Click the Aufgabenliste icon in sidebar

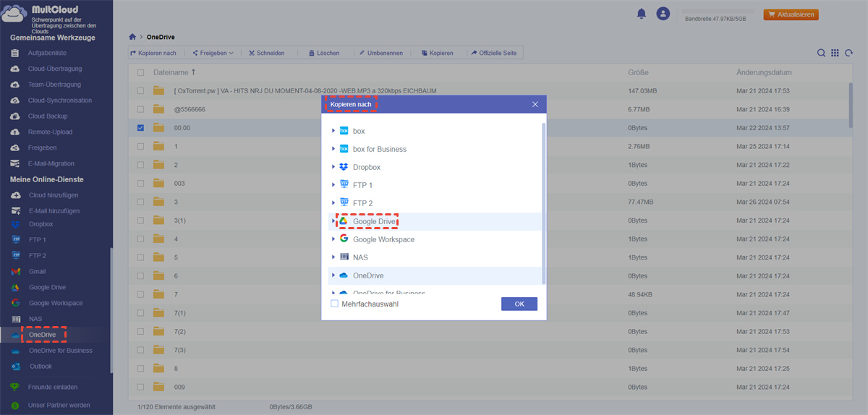point(15,54)
